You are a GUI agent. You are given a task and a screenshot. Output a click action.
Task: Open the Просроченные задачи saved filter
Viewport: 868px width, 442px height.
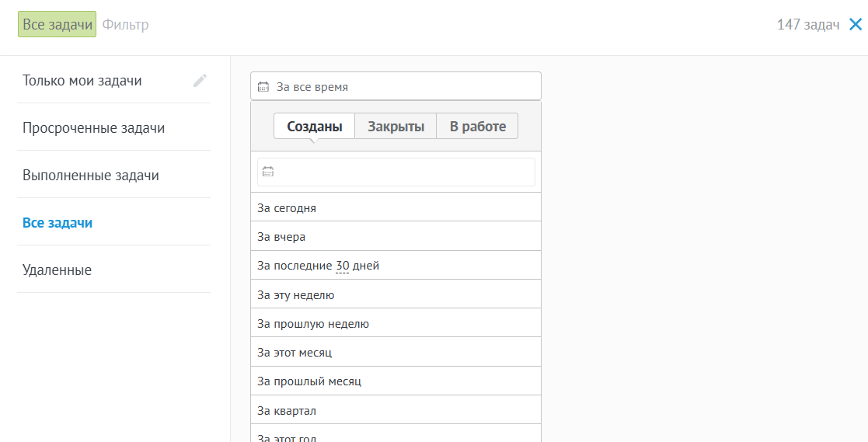[94, 128]
